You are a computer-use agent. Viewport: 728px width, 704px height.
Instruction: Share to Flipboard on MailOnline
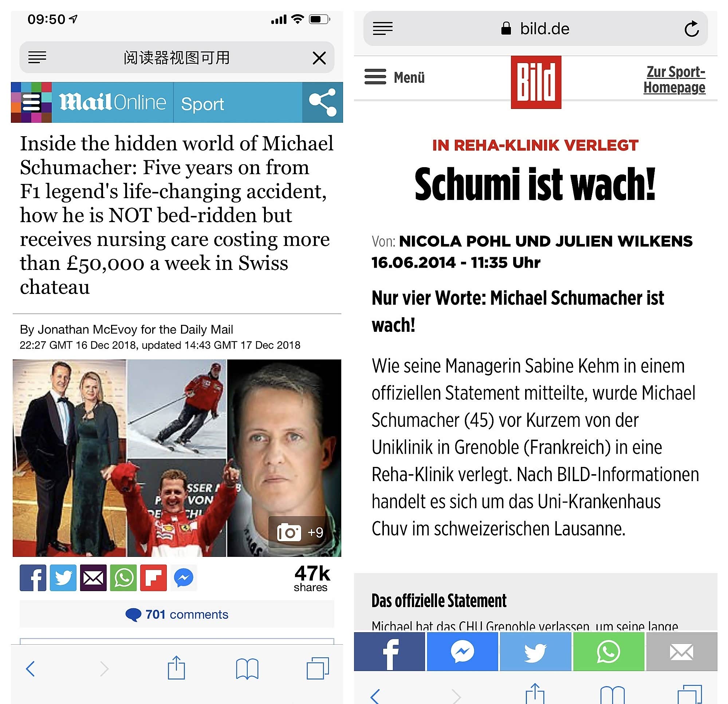[153, 578]
